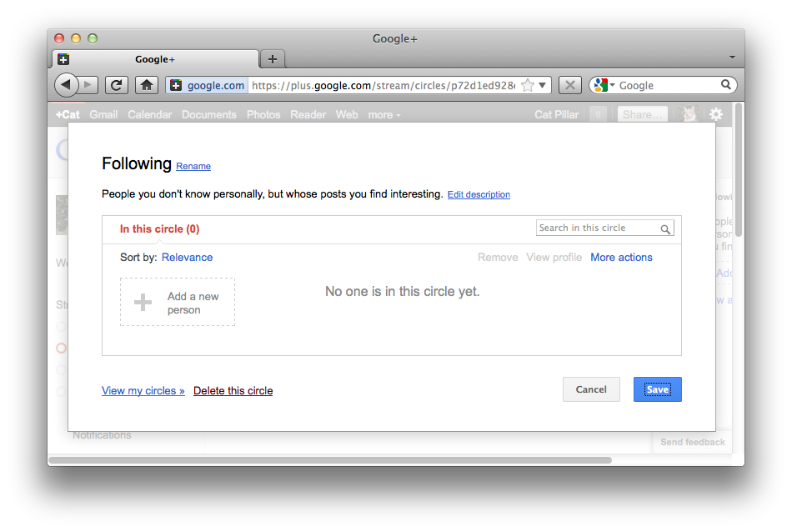
Task: Open Sort by Relevance dropdown
Action: [x=187, y=257]
